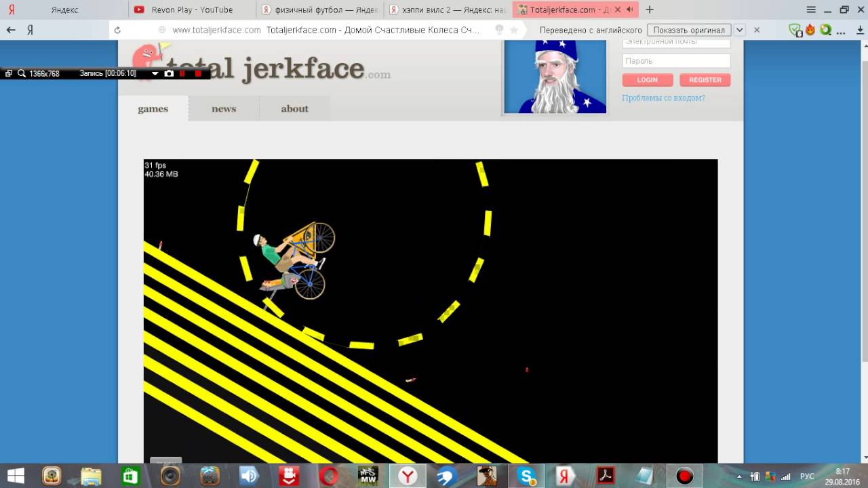Screen dimensions: 868x488
Task: Open the Windows Store taskbar icon
Action: tap(130, 476)
